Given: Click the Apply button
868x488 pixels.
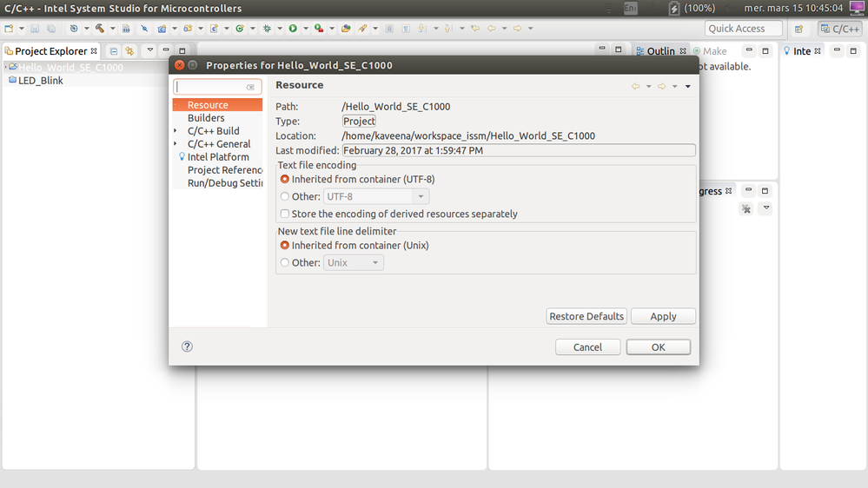Looking at the screenshot, I should (663, 316).
